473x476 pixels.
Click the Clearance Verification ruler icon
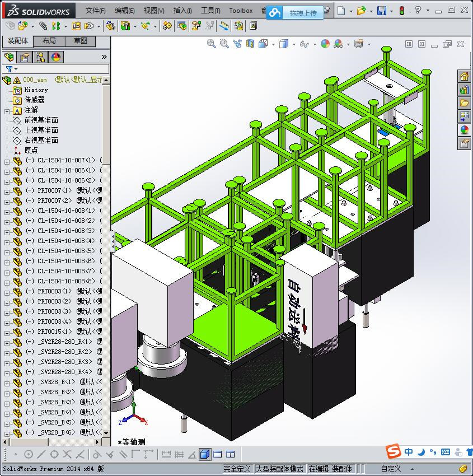click(x=224, y=26)
